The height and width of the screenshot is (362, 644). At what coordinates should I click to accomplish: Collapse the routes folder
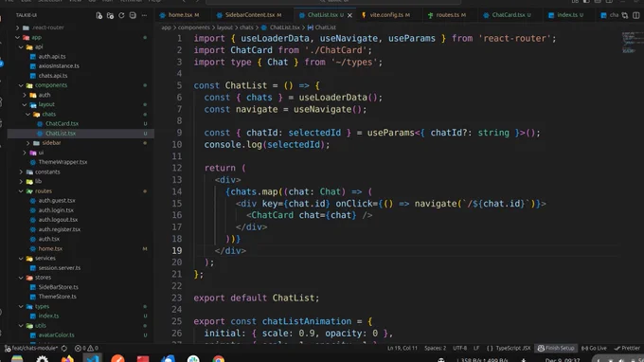(x=44, y=191)
